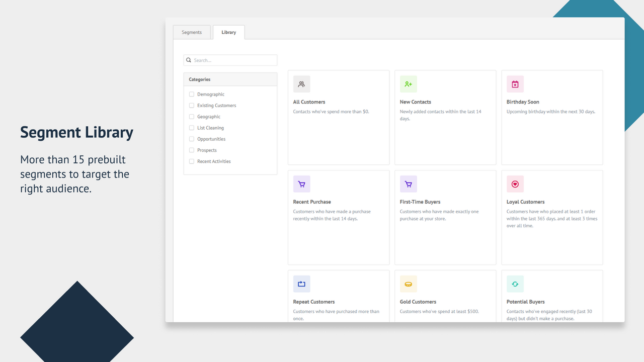The width and height of the screenshot is (644, 362).
Task: Click the Repeat Customers storefront icon
Action: (301, 284)
